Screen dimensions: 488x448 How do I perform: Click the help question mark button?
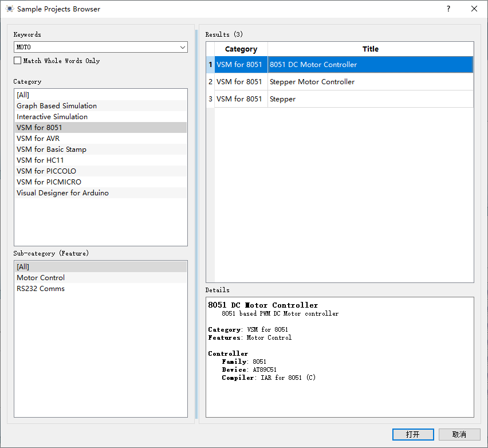448,9
